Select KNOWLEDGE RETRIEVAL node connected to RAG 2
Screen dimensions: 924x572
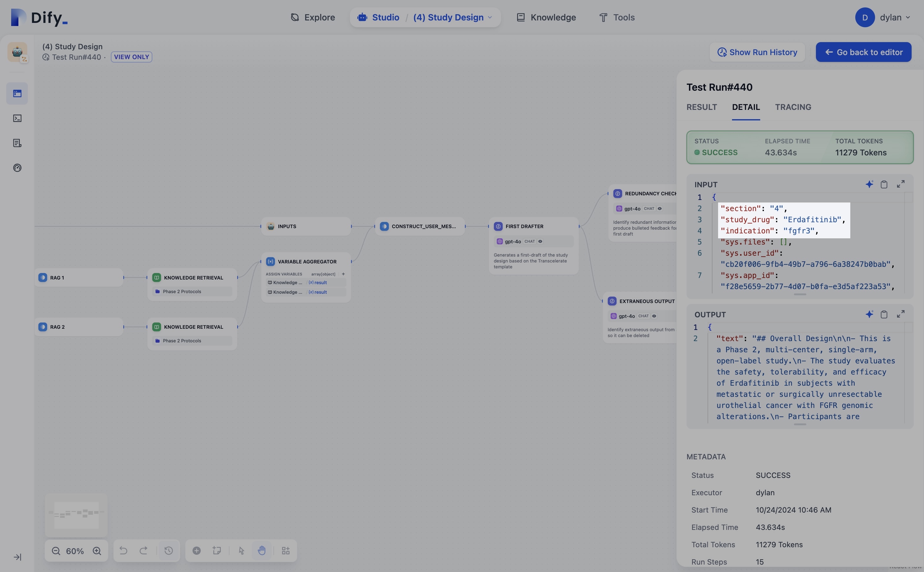[192, 334]
